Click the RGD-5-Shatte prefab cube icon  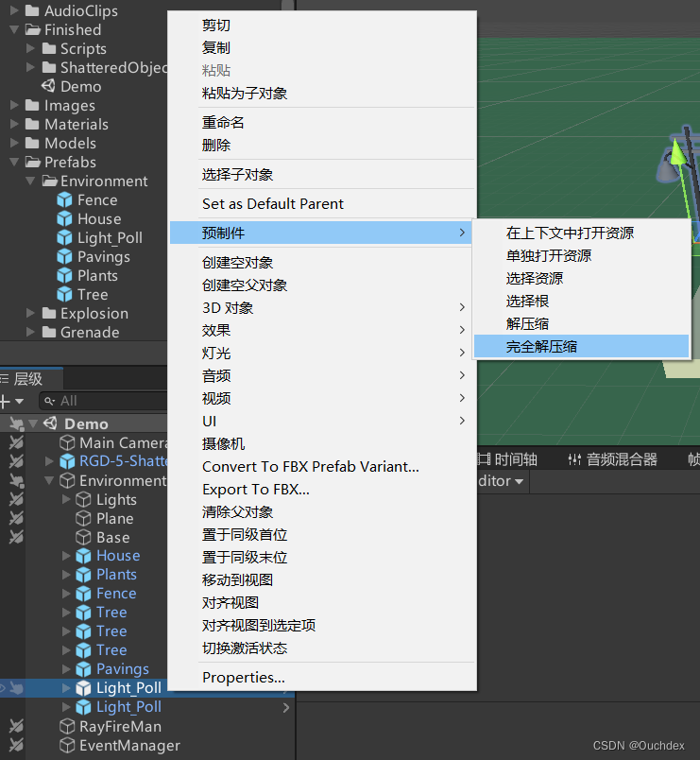pos(67,461)
